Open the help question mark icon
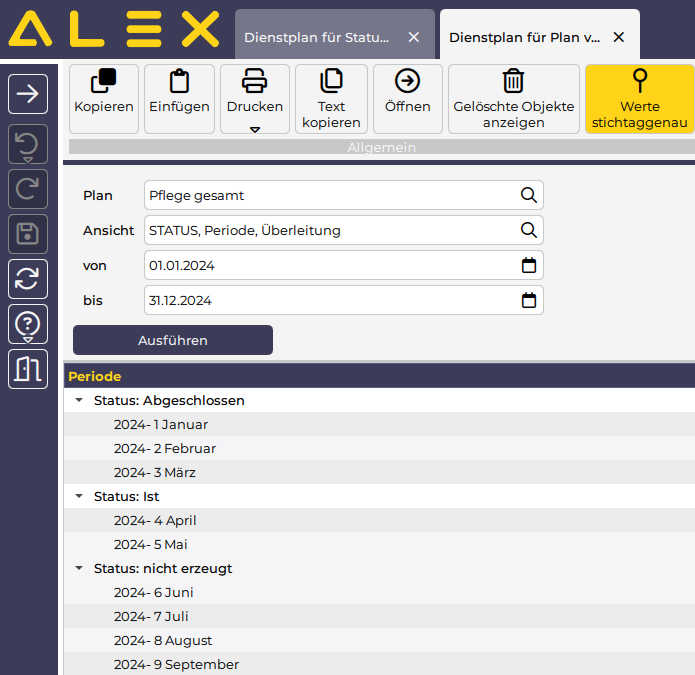695x675 pixels. point(28,324)
